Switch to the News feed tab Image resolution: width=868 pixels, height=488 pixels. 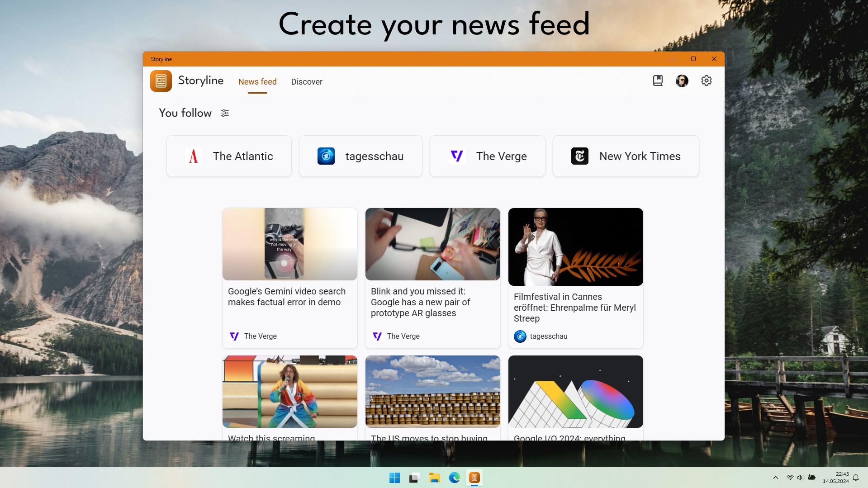[x=257, y=82]
